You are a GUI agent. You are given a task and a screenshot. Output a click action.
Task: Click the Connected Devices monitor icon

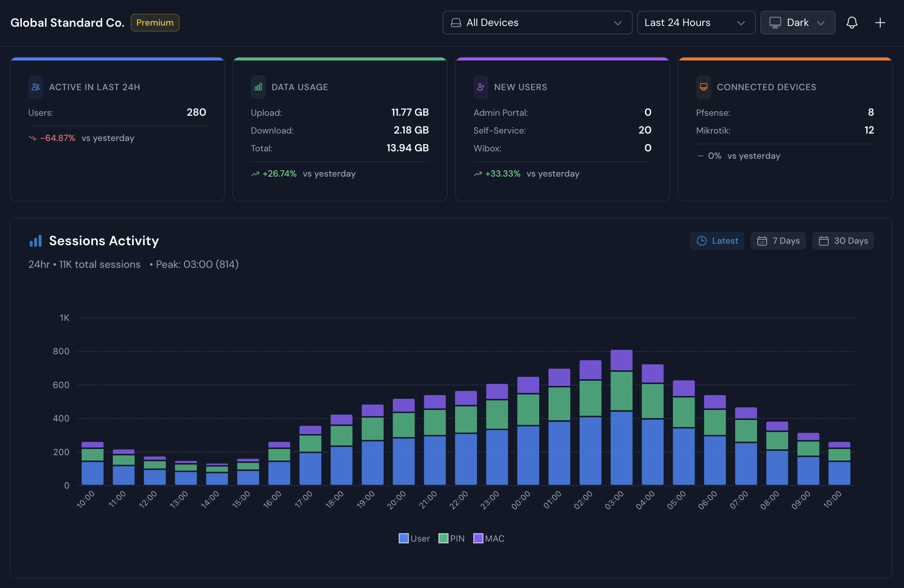(x=703, y=87)
